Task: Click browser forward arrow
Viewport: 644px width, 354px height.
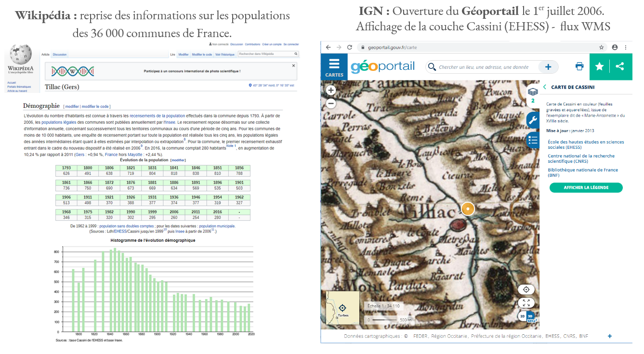Action: click(339, 47)
